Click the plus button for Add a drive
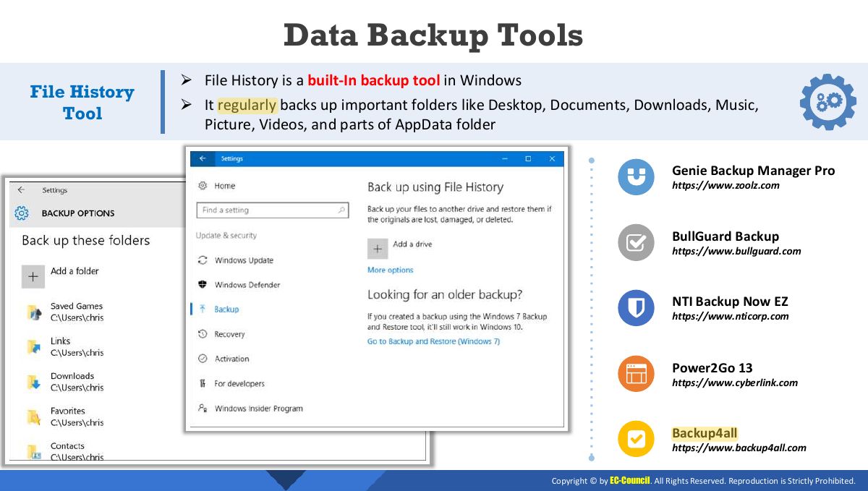This screenshot has width=868, height=491. click(378, 249)
